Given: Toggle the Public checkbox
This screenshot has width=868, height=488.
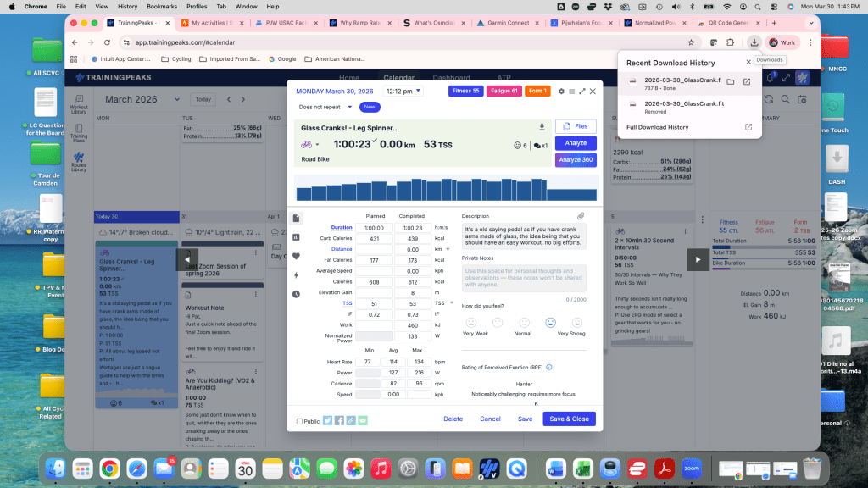Looking at the screenshot, I should pyautogui.click(x=299, y=422).
